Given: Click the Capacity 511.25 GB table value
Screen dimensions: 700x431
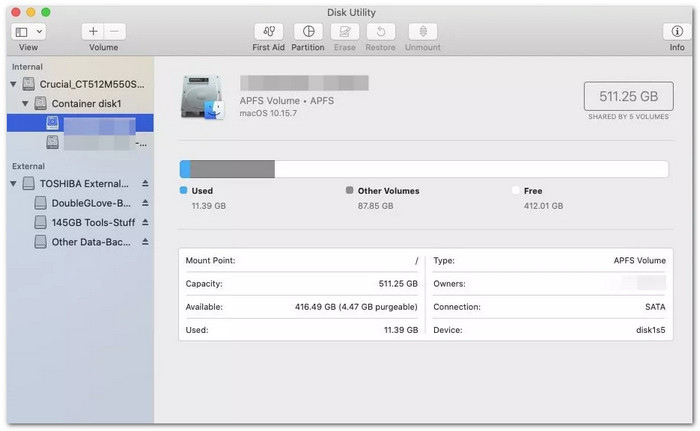Looking at the screenshot, I should tap(398, 284).
